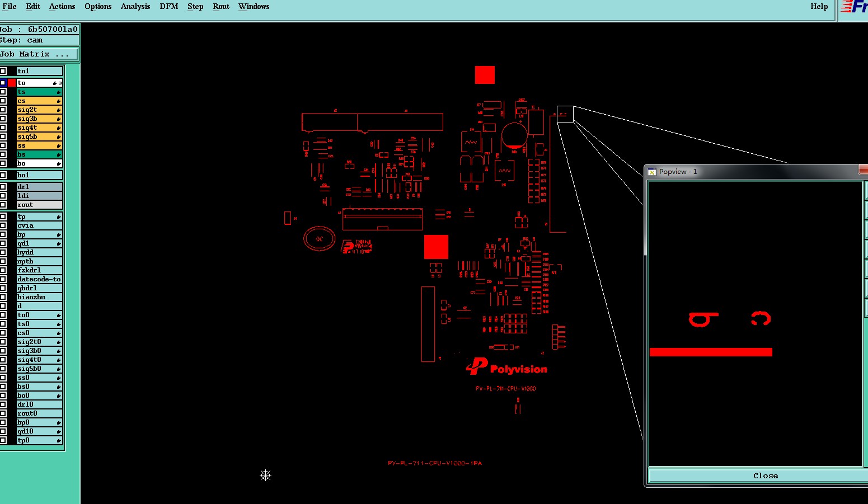868x504 pixels.
Task: Click the affected-layer hand icon on sig3b
Action: coord(58,119)
